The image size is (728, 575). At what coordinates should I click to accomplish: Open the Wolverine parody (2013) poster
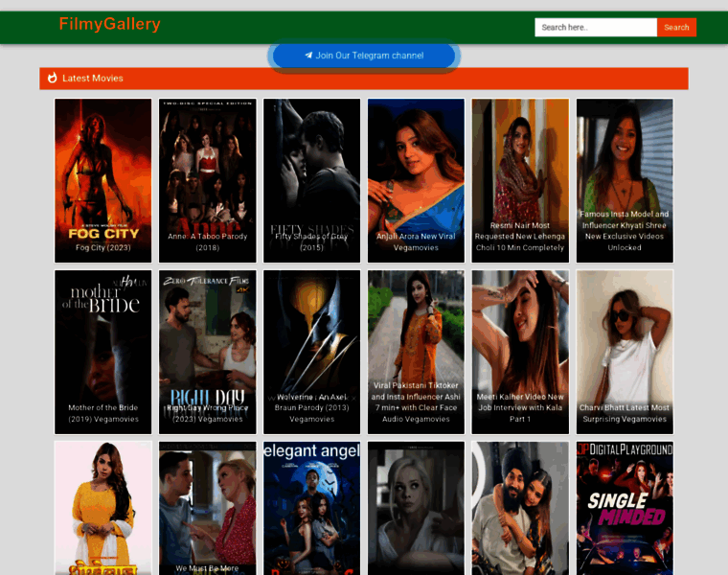pos(311,352)
